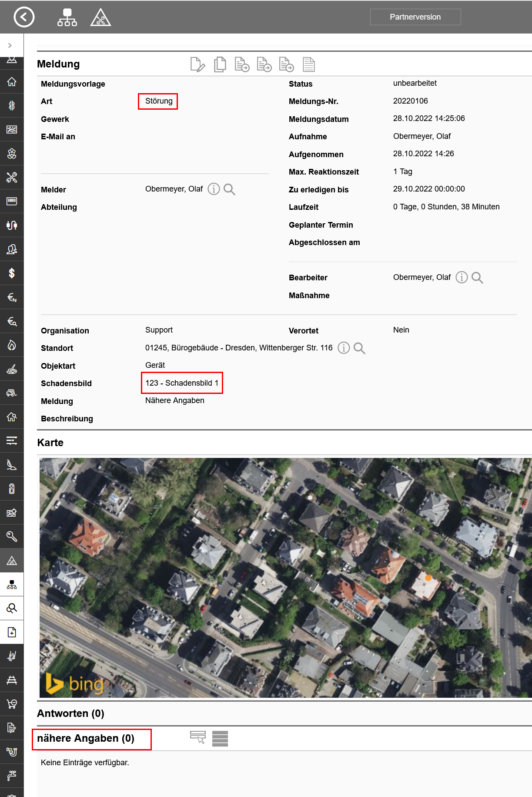Click the Schadensbild value 123 - Schadensbild 1
Screen dimensions: 532x797
182,383
